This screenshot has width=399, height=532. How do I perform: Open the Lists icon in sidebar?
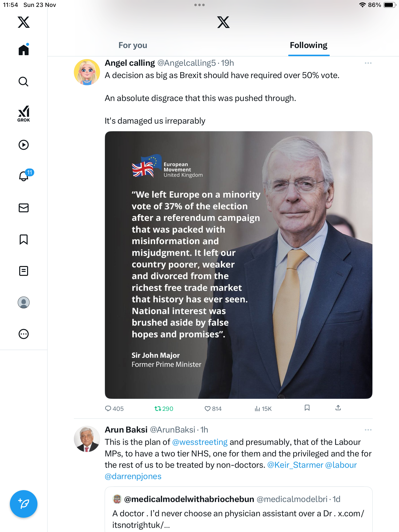tap(24, 271)
